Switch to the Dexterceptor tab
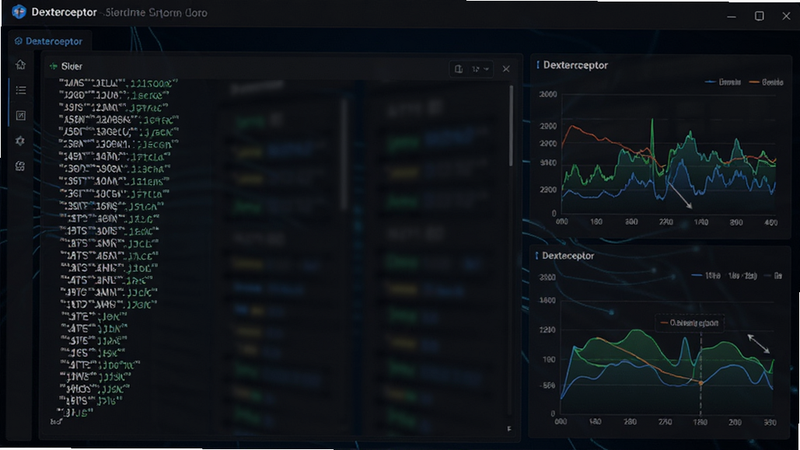The height and width of the screenshot is (450, 800). click(49, 41)
